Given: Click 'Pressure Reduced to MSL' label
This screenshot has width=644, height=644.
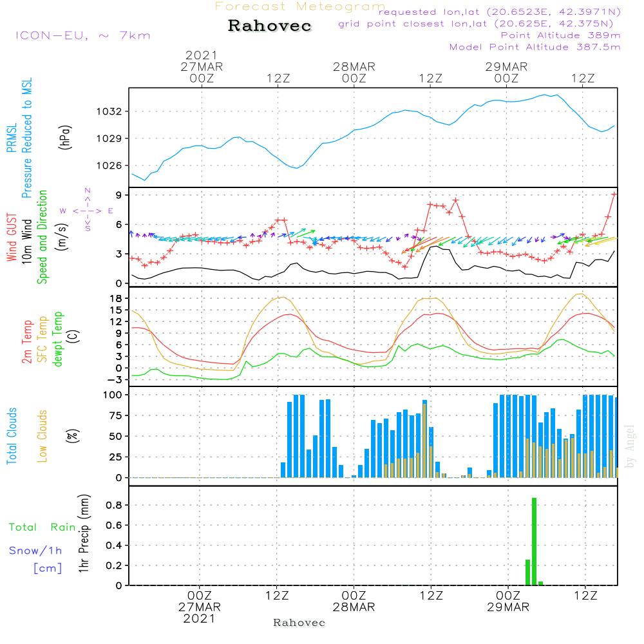Looking at the screenshot, I should pos(26,138).
